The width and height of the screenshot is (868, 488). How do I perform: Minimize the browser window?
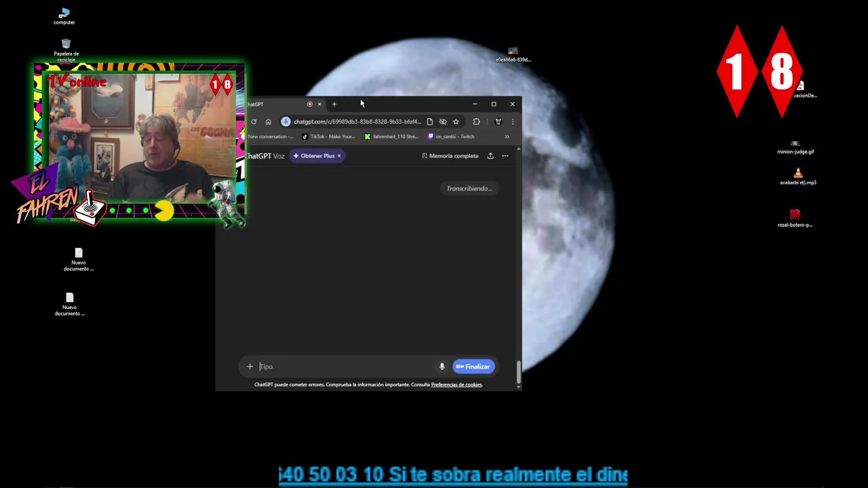click(475, 104)
